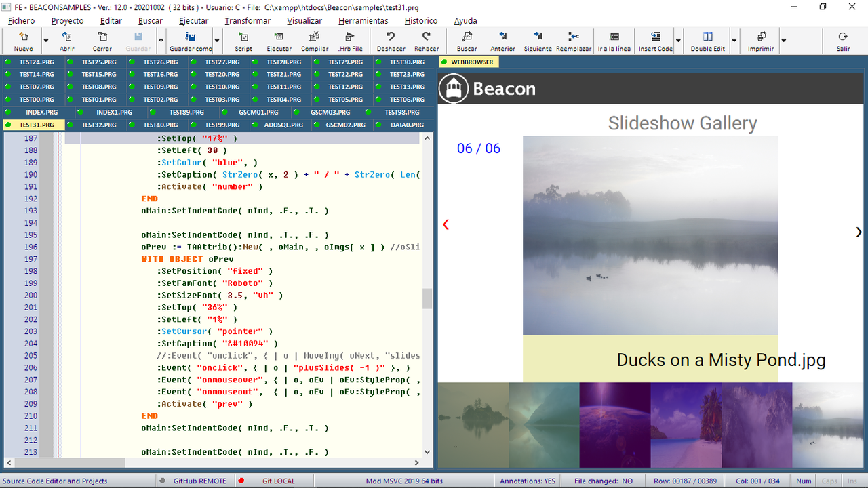This screenshot has width=868, height=488.
Task: Click editor scroll-up arrow
Action: pyautogui.click(x=427, y=138)
